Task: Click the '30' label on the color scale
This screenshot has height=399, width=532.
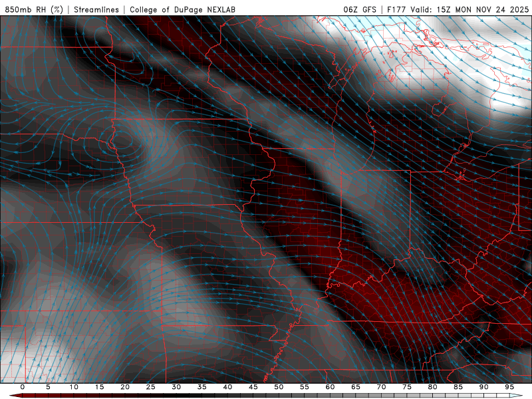Action: [176, 387]
